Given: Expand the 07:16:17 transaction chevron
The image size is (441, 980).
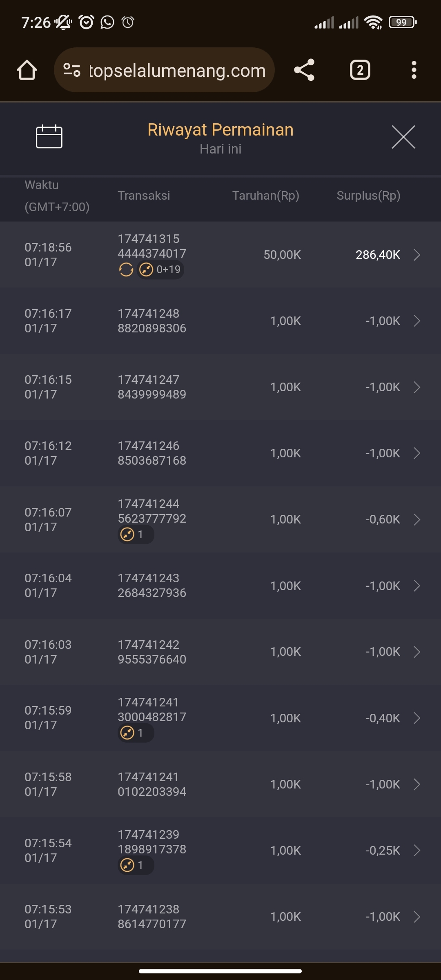Looking at the screenshot, I should (417, 321).
